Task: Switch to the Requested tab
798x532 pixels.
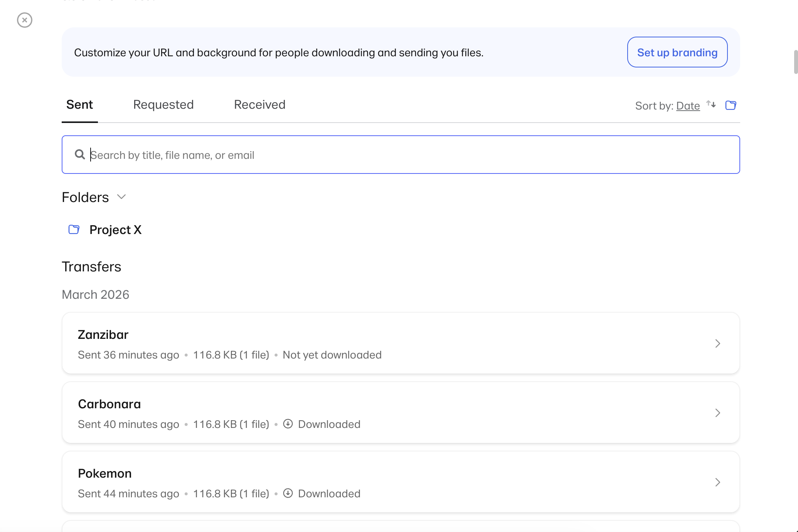Action: (163, 104)
